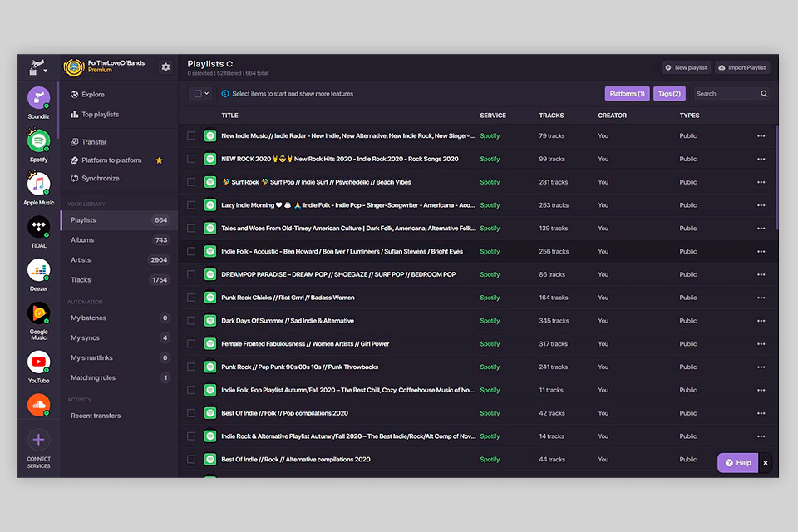This screenshot has height=532, width=798.
Task: Check the Lazy Indie Morning playlist checkbox
Action: click(191, 205)
